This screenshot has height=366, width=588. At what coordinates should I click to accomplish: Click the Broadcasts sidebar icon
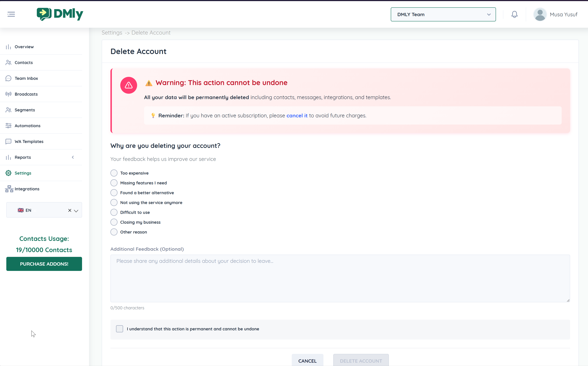pyautogui.click(x=8, y=94)
